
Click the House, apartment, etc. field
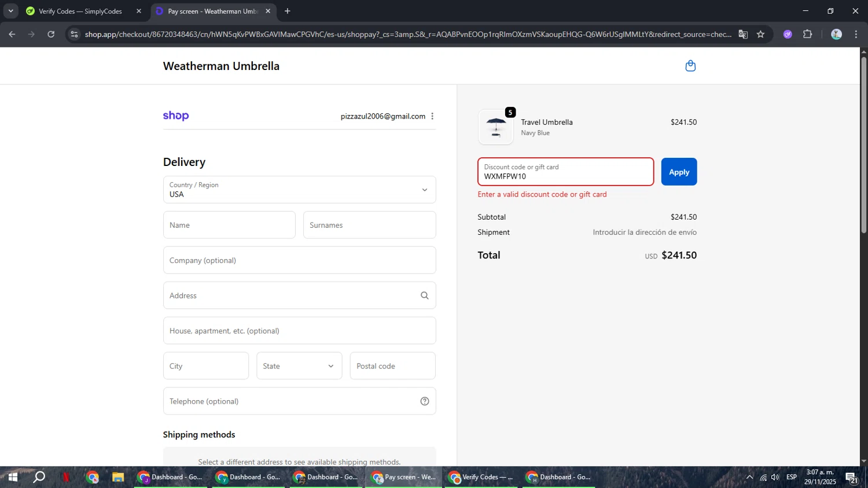[299, 331]
